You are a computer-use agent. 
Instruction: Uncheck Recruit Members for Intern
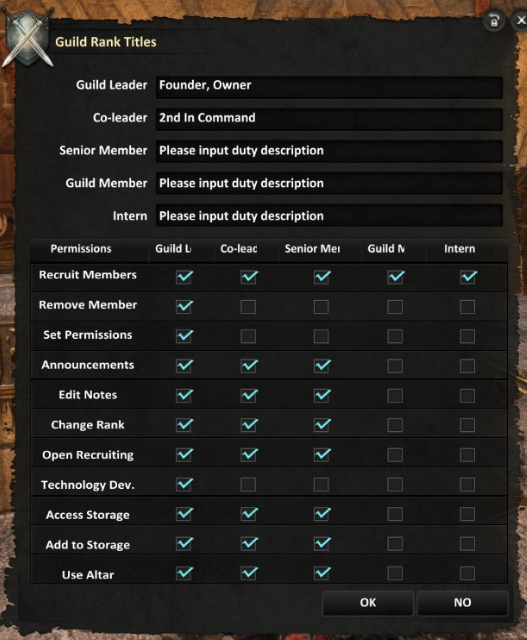pos(468,277)
